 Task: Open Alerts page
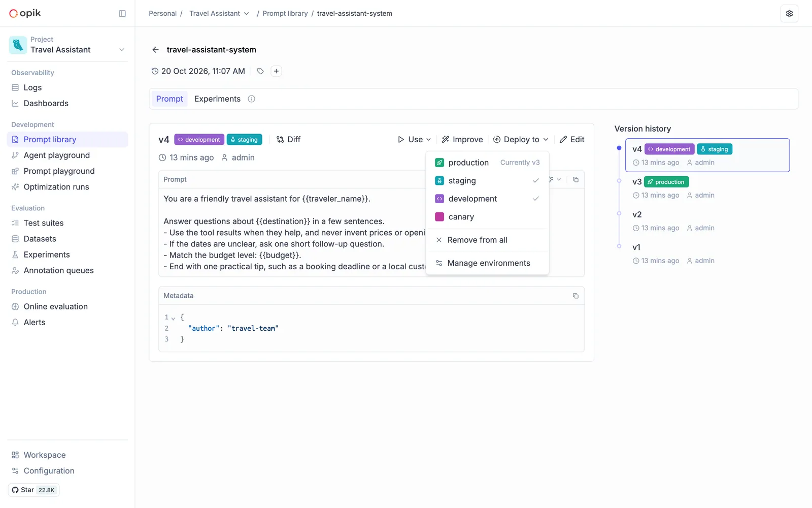(x=67, y=322)
